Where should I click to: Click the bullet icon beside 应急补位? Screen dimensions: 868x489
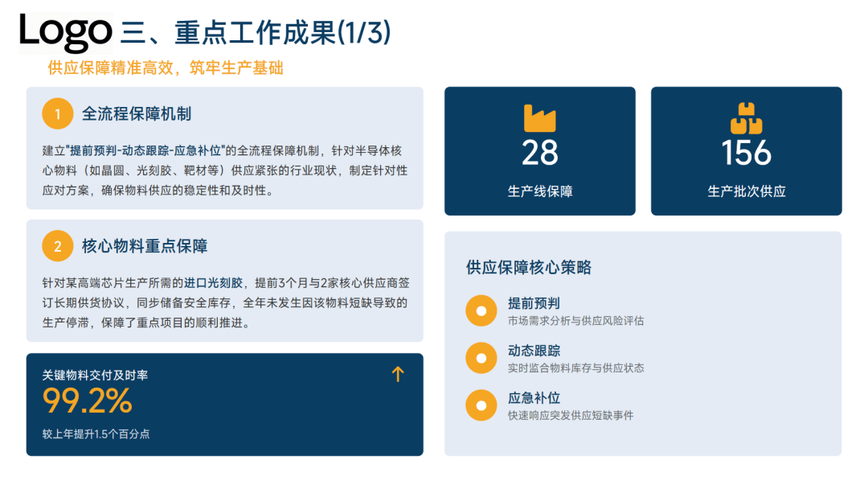point(481,405)
